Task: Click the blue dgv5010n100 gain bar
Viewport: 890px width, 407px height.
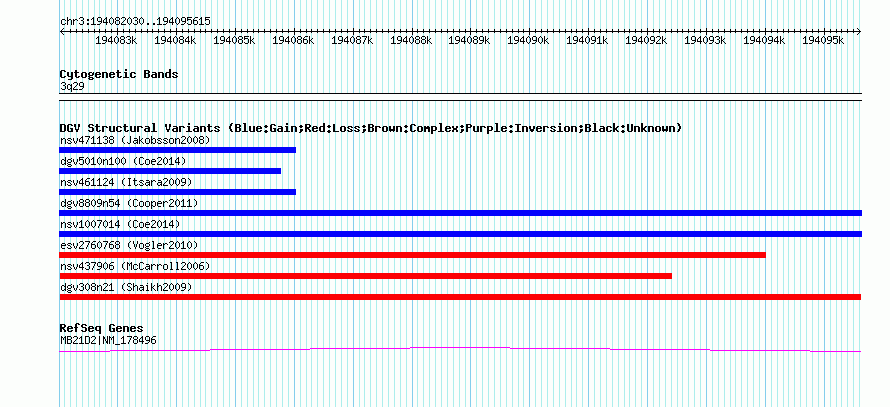Action: click(x=170, y=171)
